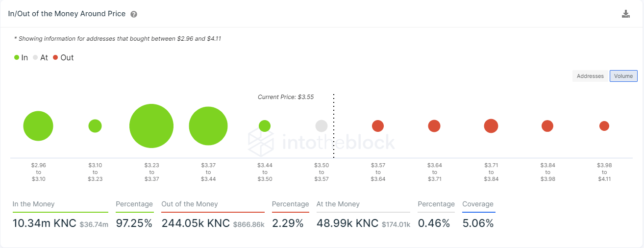644x248 pixels.
Task: Click the red bubble for $3.84 to $3.98
Action: coord(547,126)
